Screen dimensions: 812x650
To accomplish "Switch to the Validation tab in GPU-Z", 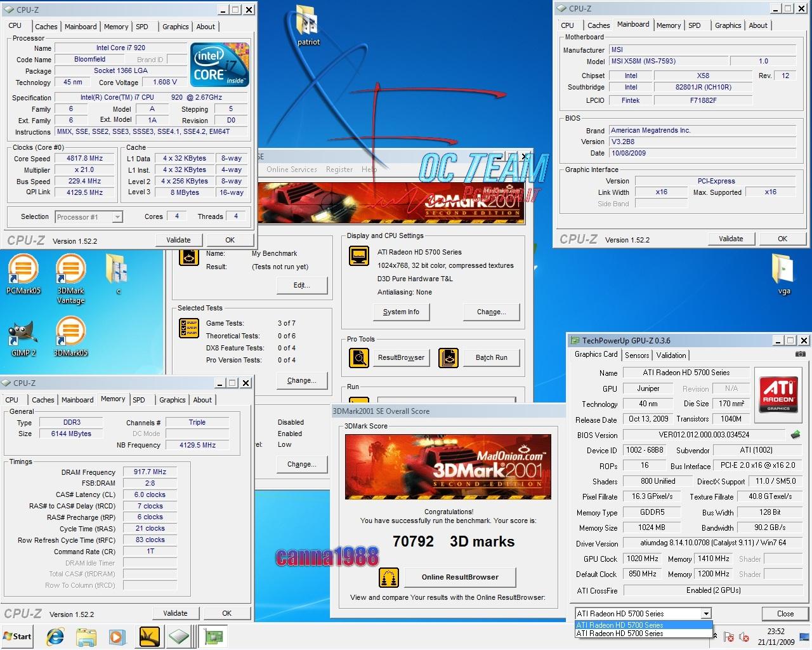I will click(x=671, y=355).
